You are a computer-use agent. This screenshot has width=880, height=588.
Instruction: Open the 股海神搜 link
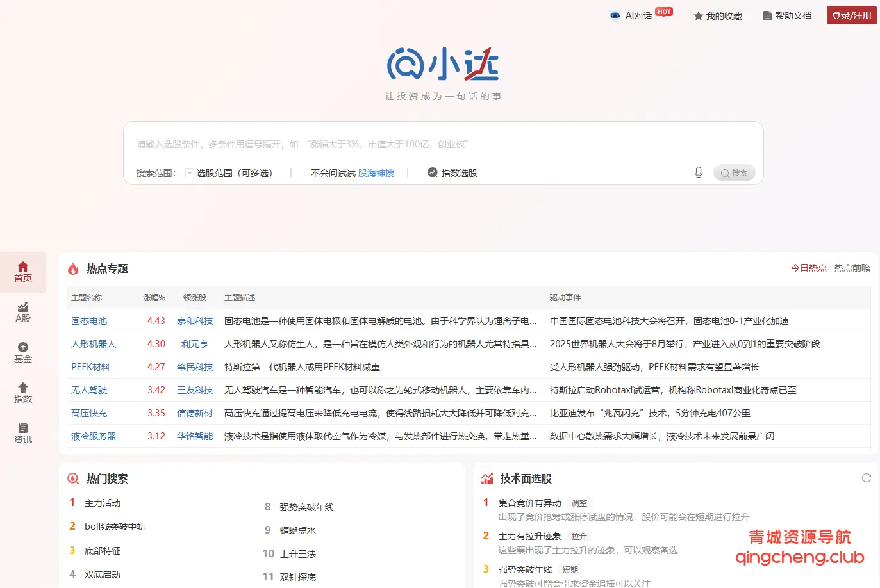click(x=376, y=172)
